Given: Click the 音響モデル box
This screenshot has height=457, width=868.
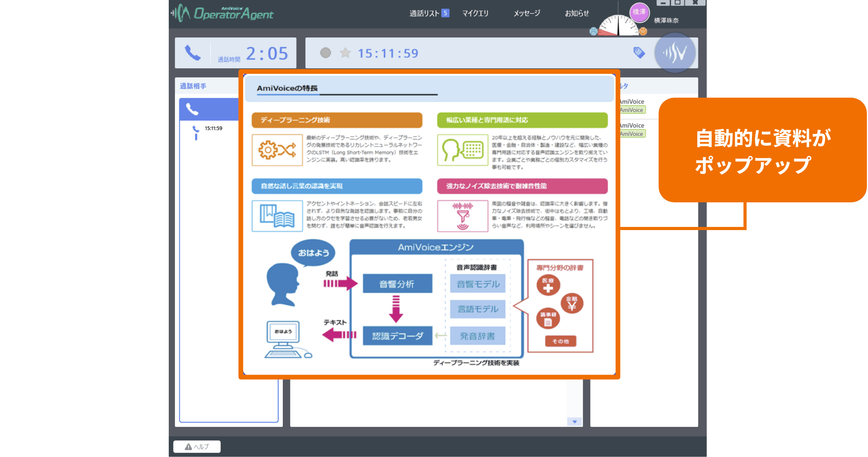Looking at the screenshot, I should (478, 284).
